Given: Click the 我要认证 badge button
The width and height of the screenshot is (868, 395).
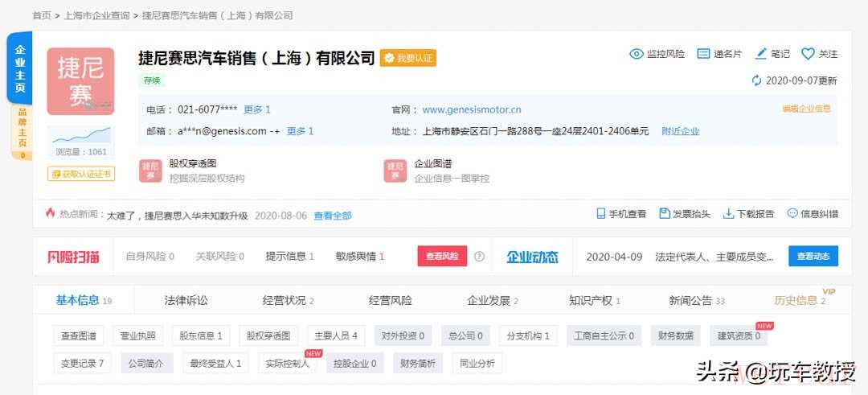Looking at the screenshot, I should point(408,58).
